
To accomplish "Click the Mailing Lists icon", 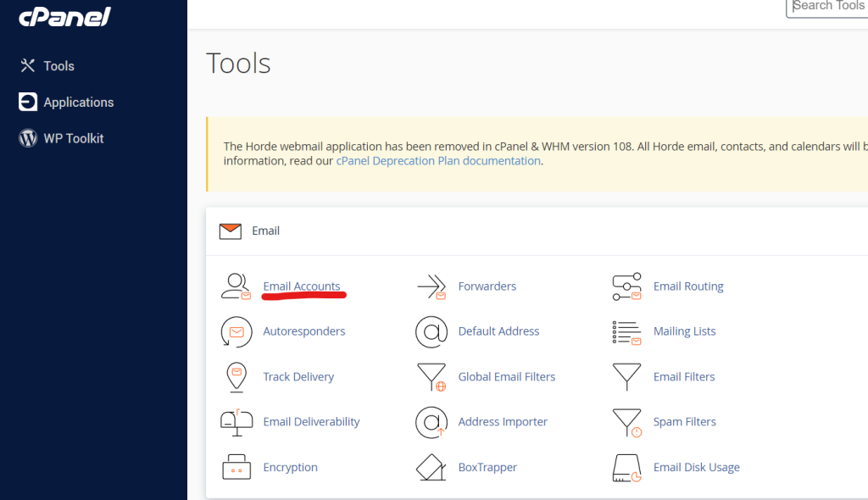I will (626, 332).
